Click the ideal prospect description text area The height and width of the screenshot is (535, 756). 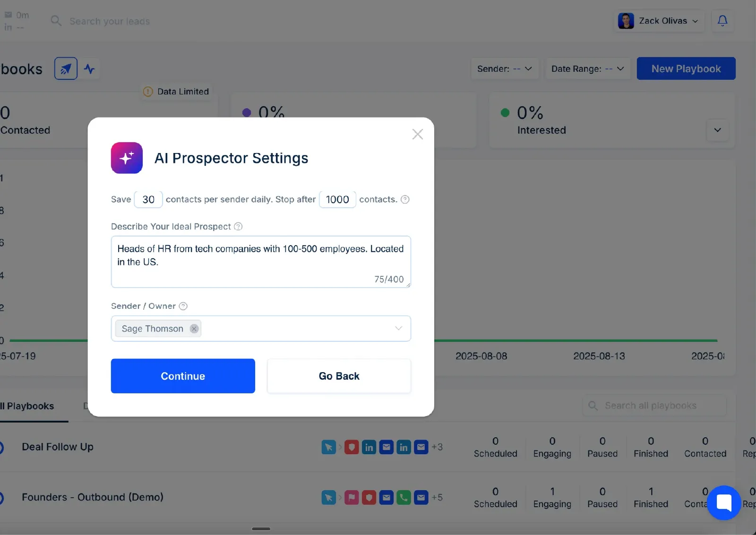[x=261, y=262]
